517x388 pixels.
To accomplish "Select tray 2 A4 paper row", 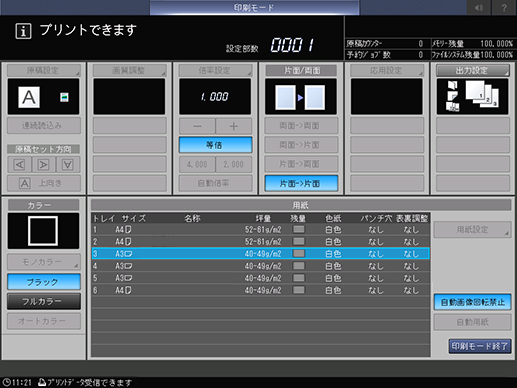I will 261,242.
